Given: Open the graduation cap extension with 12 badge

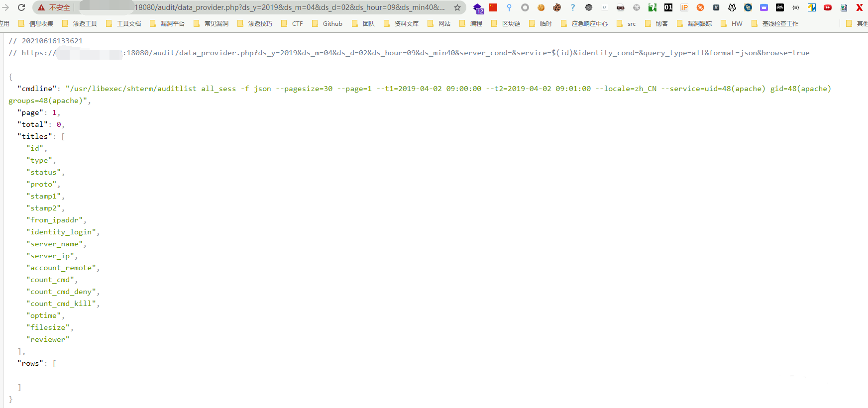Looking at the screenshot, I should click(478, 8).
